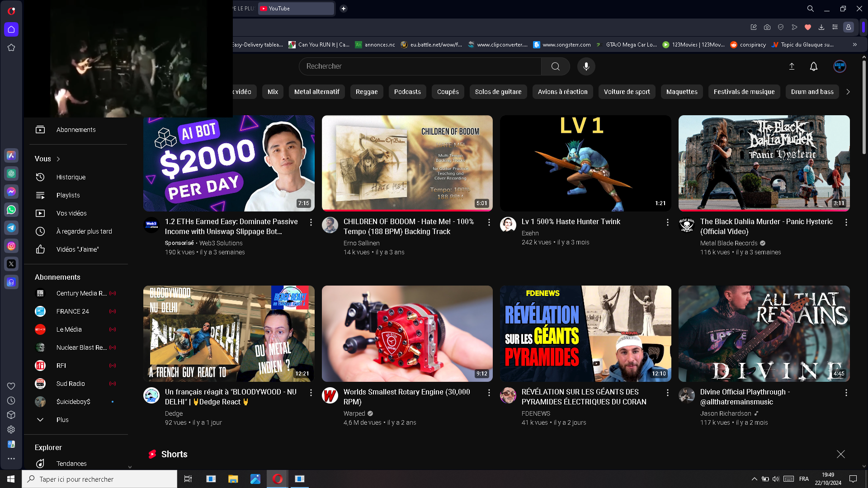Viewport: 868px width, 488px height.
Task: Click the snapshot camera icon in address bar
Action: pos(767,27)
